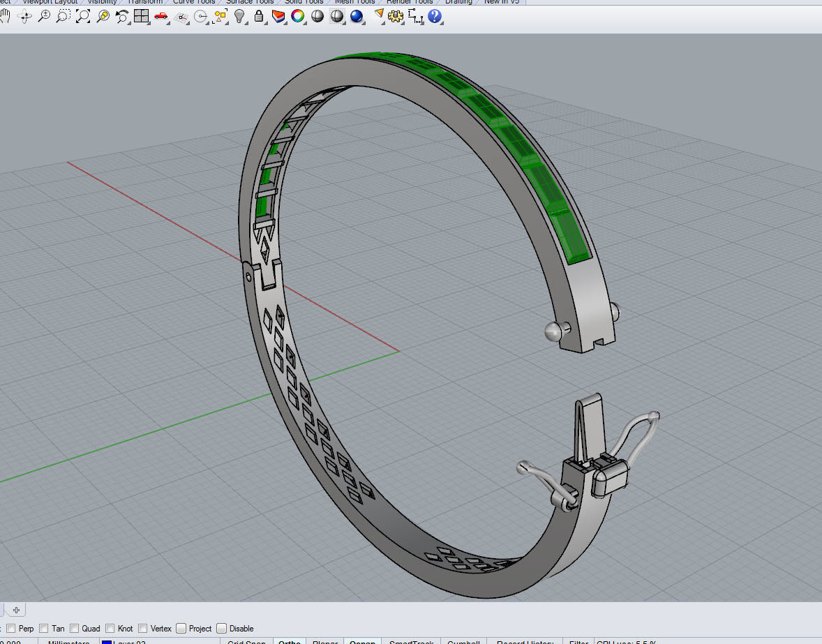822x644 pixels.
Task: Open the Mesh Tools toolbar tab
Action: tap(355, 2)
